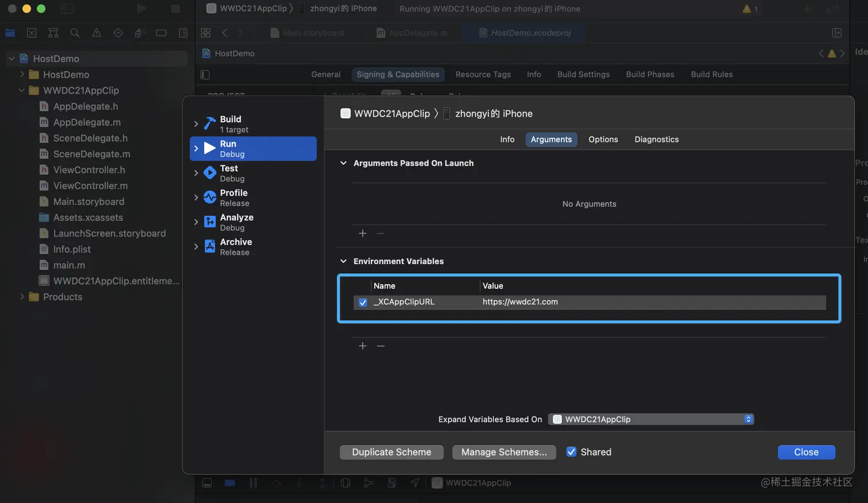Click the Run play button in toolbar

pyautogui.click(x=141, y=9)
